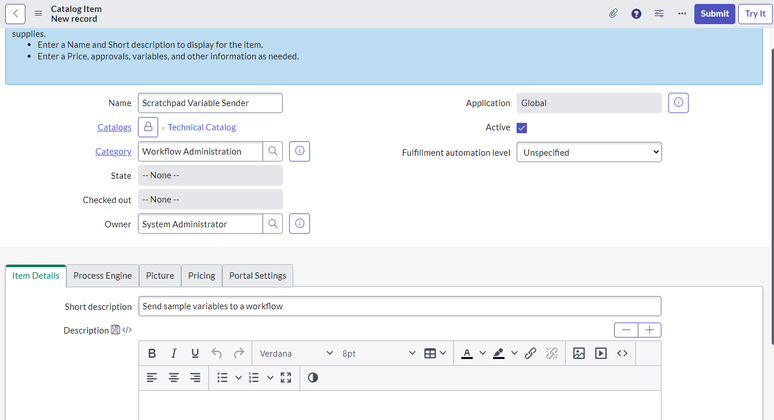Insert an image into description
The height and width of the screenshot is (420, 774).
pyautogui.click(x=579, y=353)
